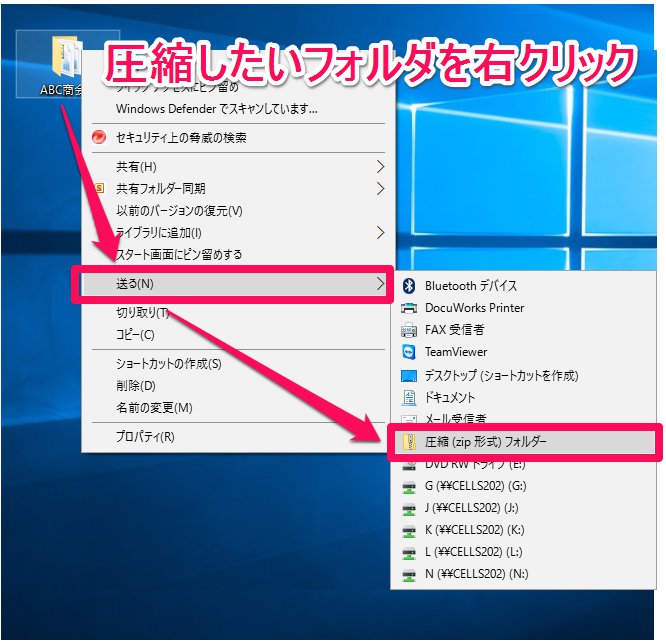Screen dimensions: 666x643
Task: Choose 名前の変更(M) to rename
Action: click(154, 408)
